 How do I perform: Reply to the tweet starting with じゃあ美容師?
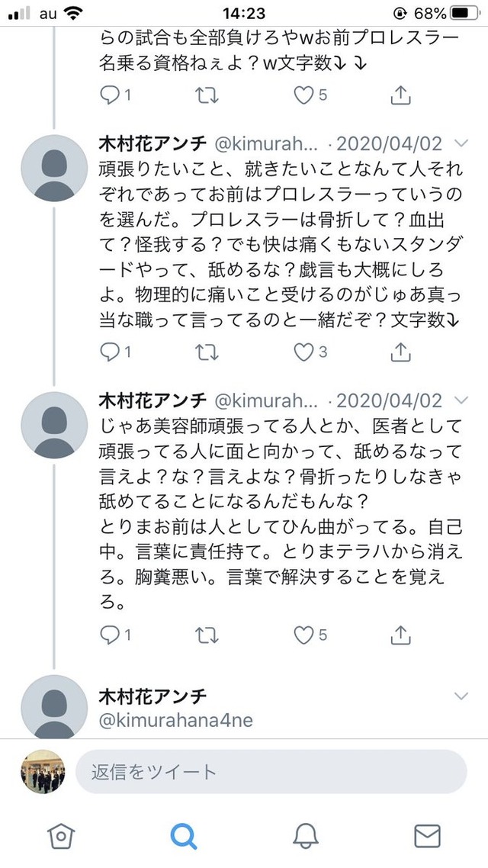(110, 635)
